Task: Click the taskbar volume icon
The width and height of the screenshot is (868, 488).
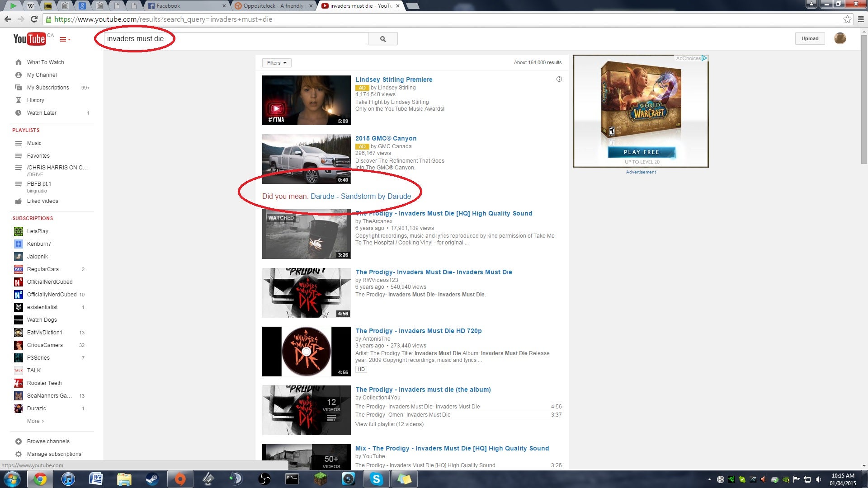Action: pos(818,479)
